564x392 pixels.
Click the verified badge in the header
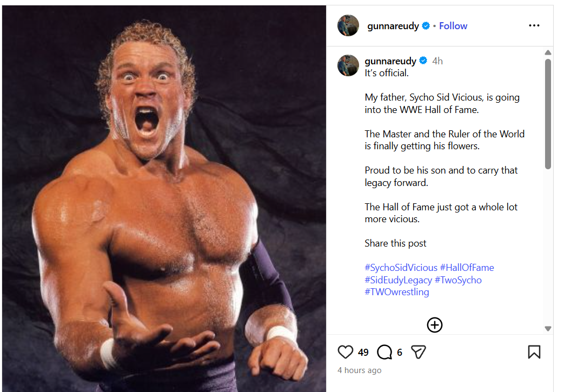(x=426, y=26)
